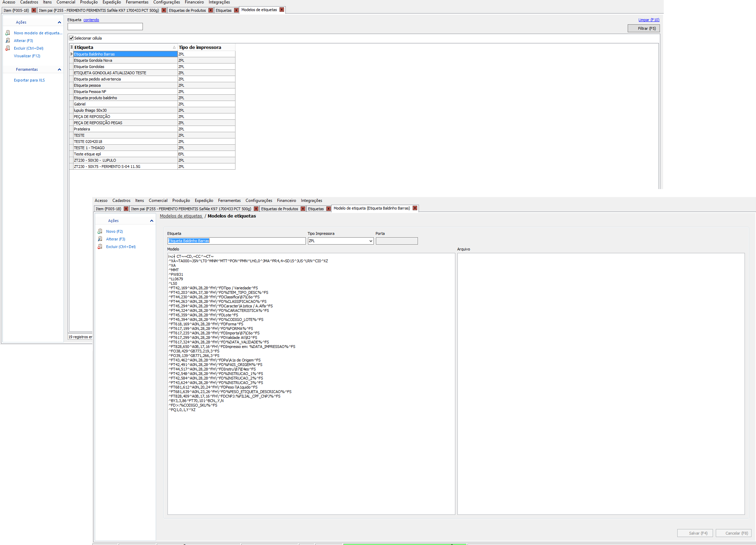Click the Etiqueta filter input field
Screen dimensions: 756x545
point(105,27)
